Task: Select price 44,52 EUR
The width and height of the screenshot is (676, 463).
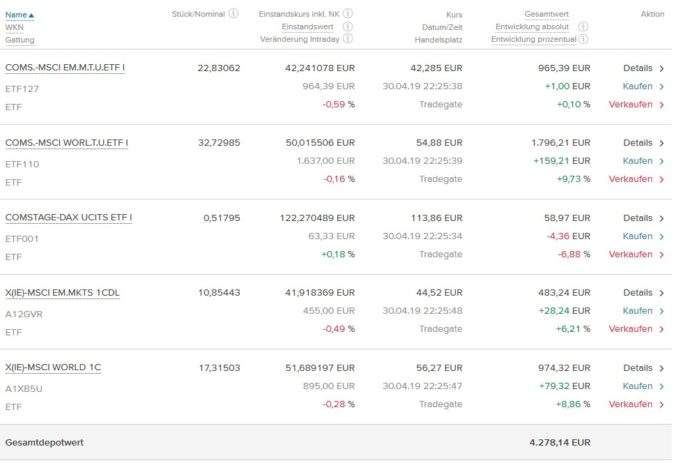Action: click(439, 293)
